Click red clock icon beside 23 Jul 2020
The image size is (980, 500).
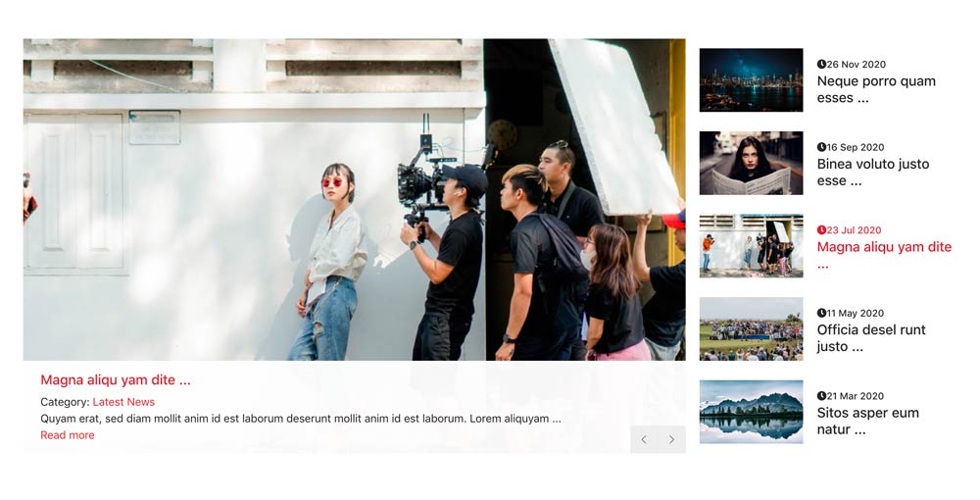pyautogui.click(x=821, y=230)
